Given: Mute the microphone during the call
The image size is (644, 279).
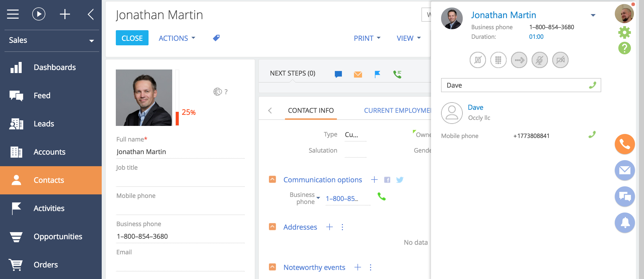Looking at the screenshot, I should click(x=540, y=60).
